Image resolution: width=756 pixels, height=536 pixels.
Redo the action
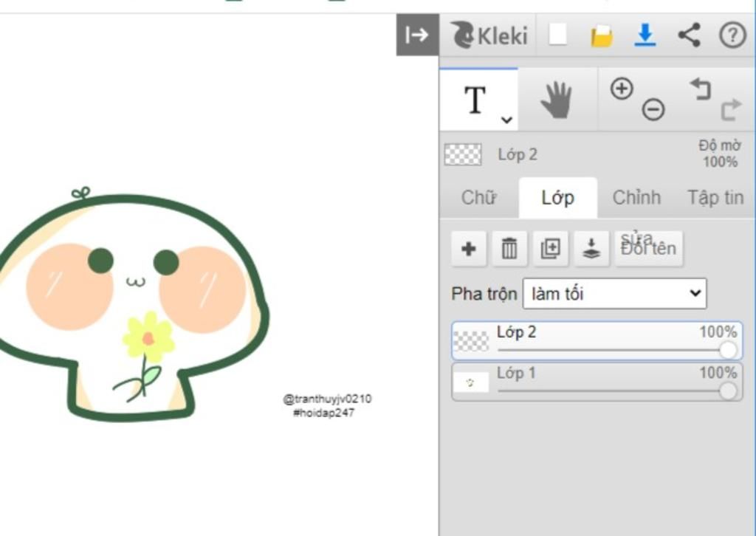(x=730, y=110)
